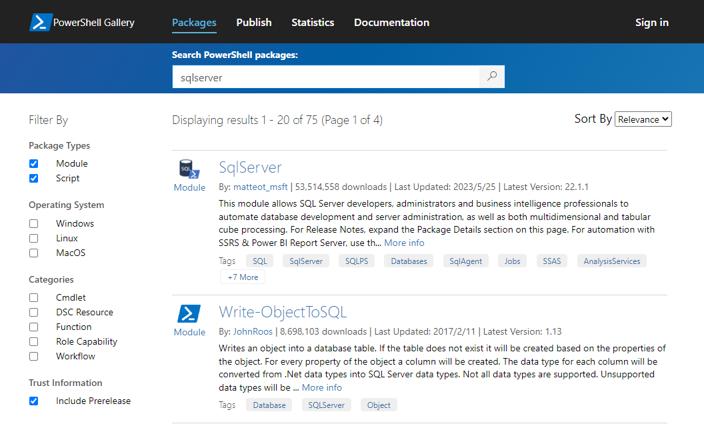Select the Object tag

tap(378, 405)
